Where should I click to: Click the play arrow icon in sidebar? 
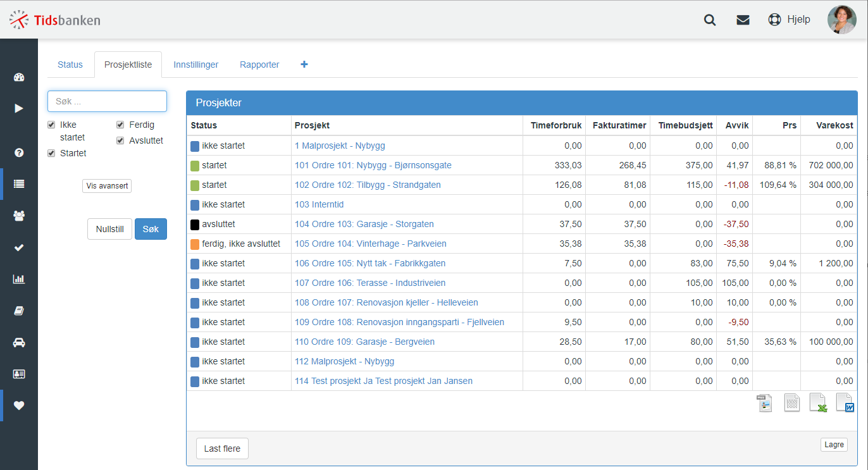point(19,108)
